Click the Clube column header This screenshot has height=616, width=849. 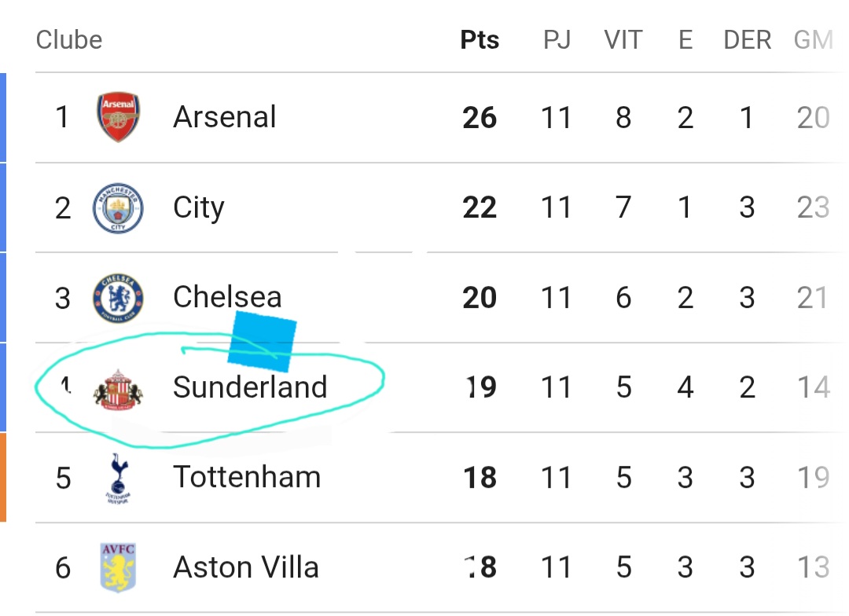[69, 40]
